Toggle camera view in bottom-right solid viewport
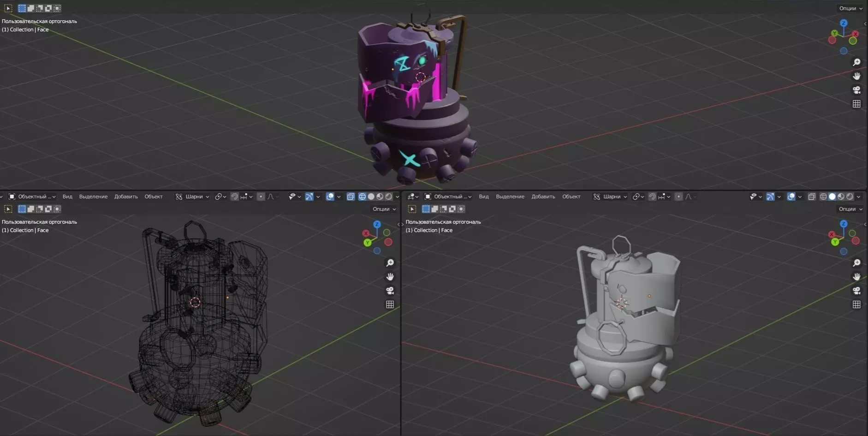The height and width of the screenshot is (436, 868). coord(856,291)
